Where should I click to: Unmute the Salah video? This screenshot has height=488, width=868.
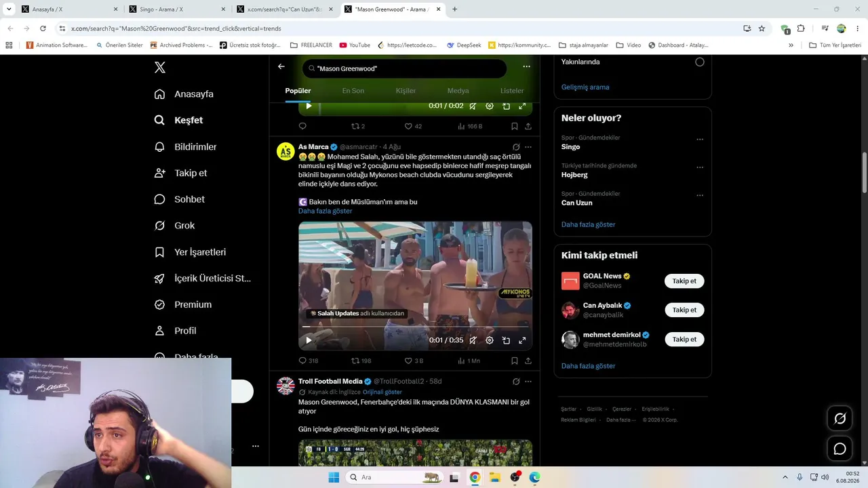point(473,340)
